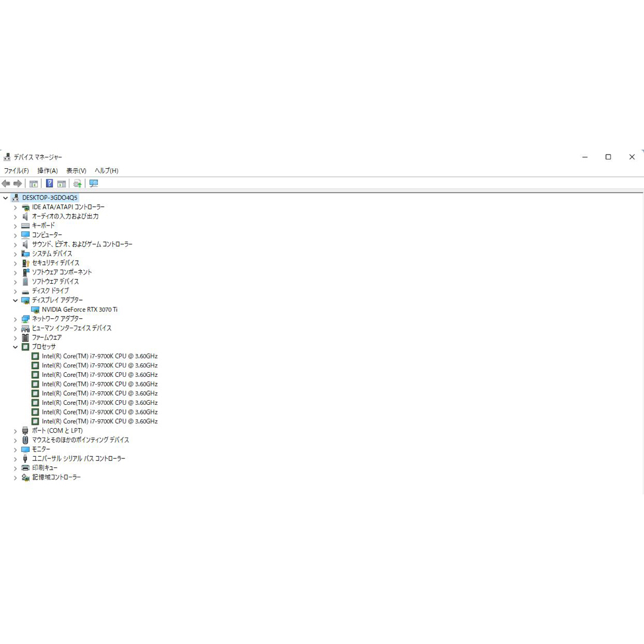Select the ヒューマン インターフェイス デバイス label
The image size is (644, 644).
72,328
